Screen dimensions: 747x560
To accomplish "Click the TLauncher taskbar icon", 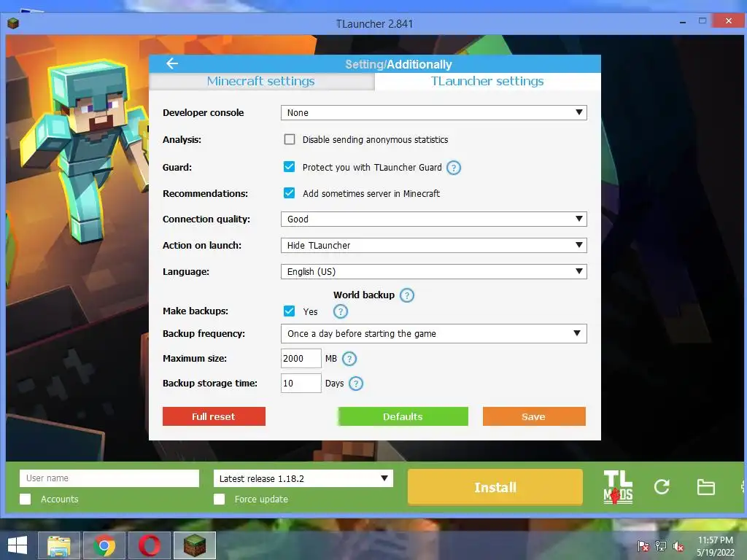I will click(x=195, y=545).
